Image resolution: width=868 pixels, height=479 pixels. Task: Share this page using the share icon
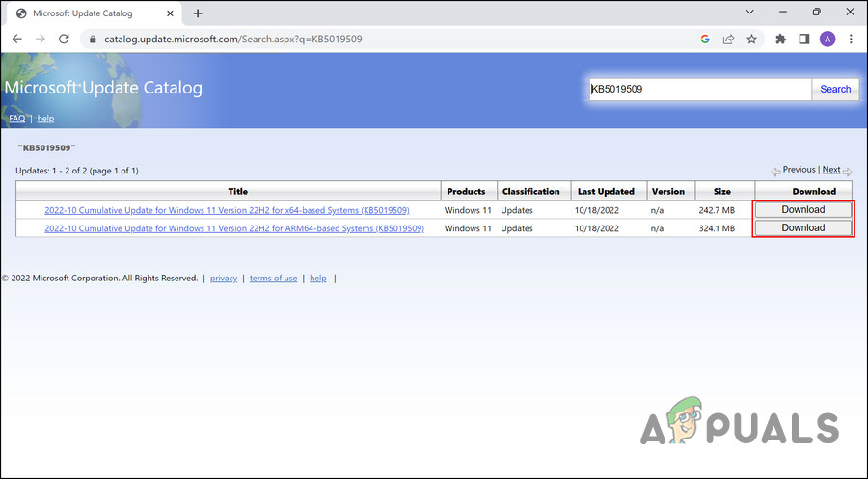pos(727,40)
